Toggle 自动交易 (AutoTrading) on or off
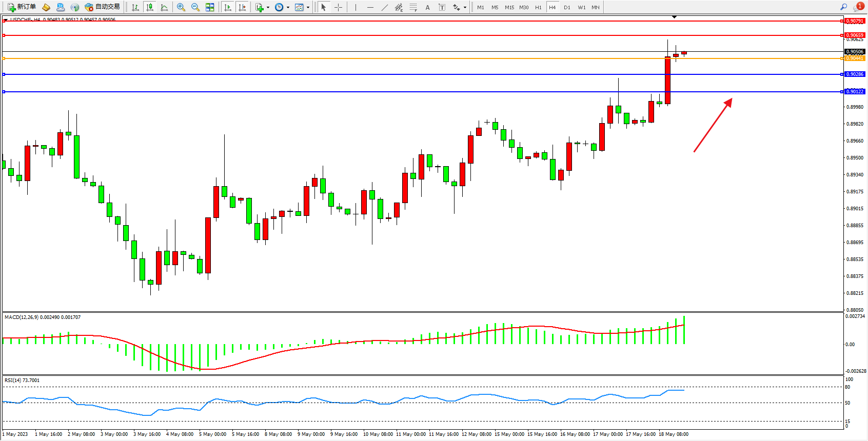868x441 pixels. tap(103, 7)
